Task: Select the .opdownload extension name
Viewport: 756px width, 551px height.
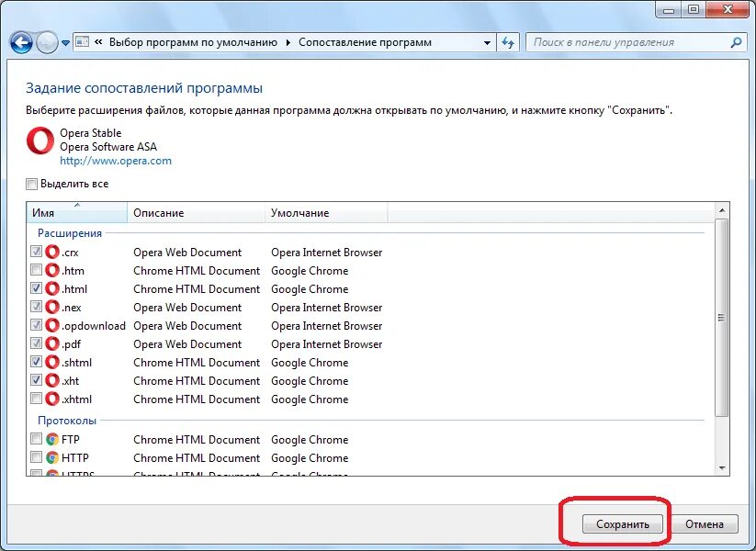Action: [94, 325]
